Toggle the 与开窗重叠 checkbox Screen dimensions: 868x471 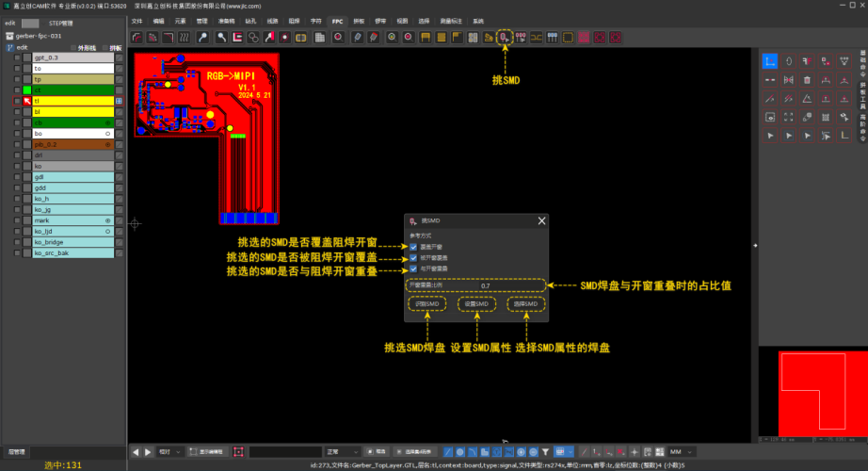click(x=413, y=268)
